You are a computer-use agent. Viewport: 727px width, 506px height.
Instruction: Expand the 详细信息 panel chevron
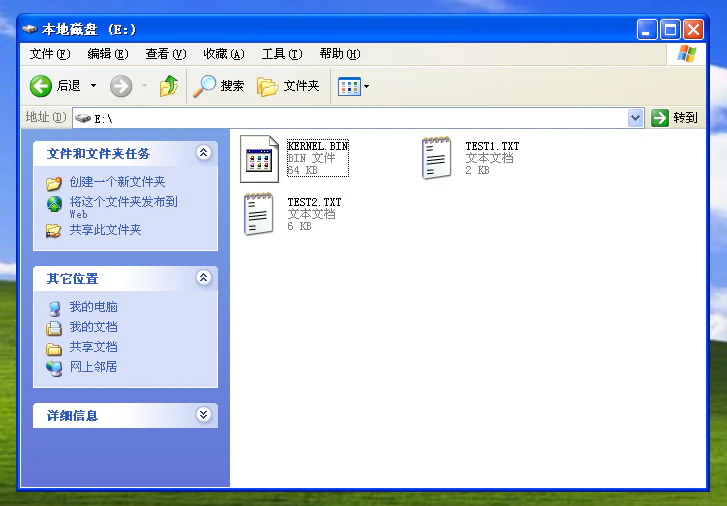point(204,415)
